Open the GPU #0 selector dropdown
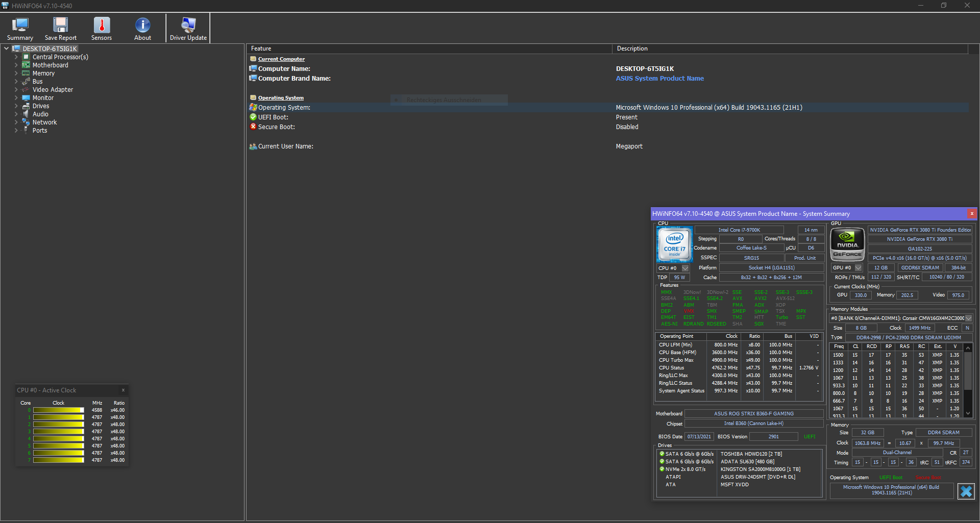Screen dimensions: 980x523 point(859,267)
